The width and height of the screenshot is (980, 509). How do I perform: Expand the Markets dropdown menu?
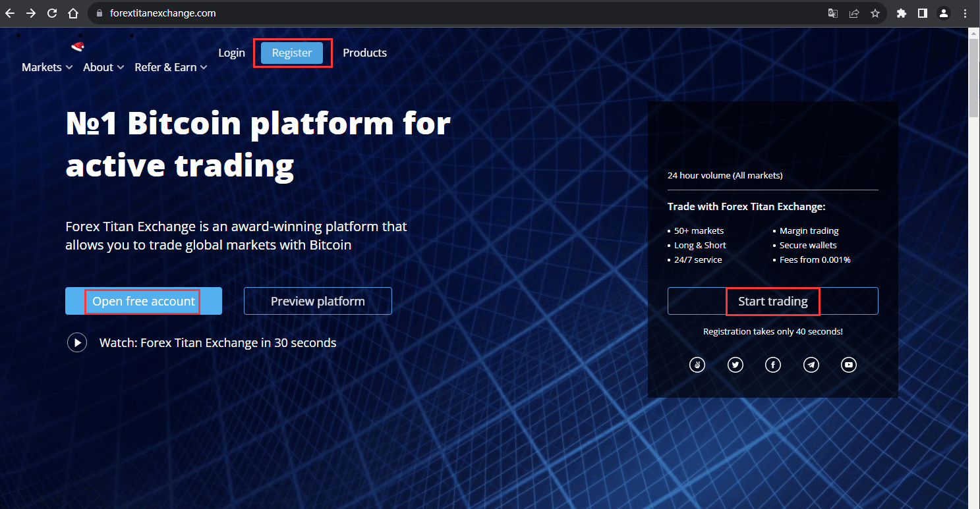(x=47, y=67)
